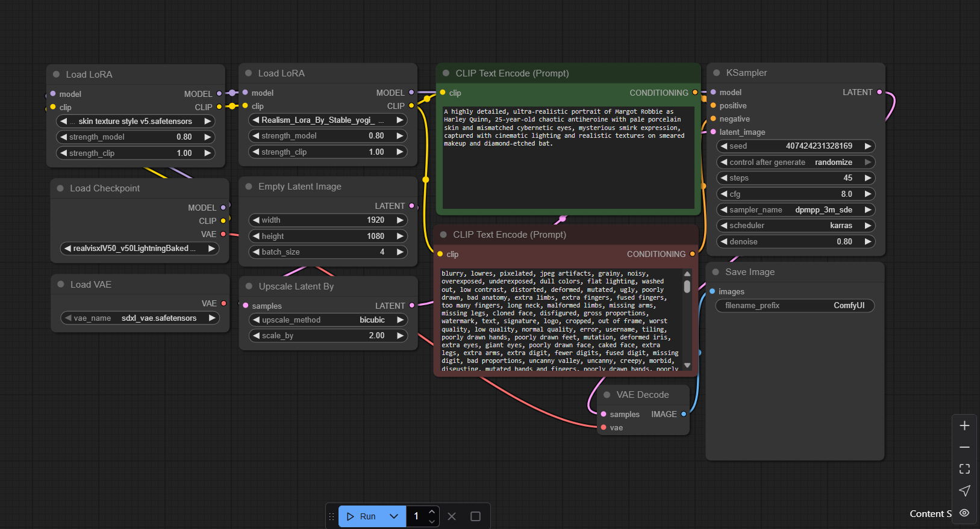
Task: Grab the toolbar drag handle dots
Action: pyautogui.click(x=331, y=516)
